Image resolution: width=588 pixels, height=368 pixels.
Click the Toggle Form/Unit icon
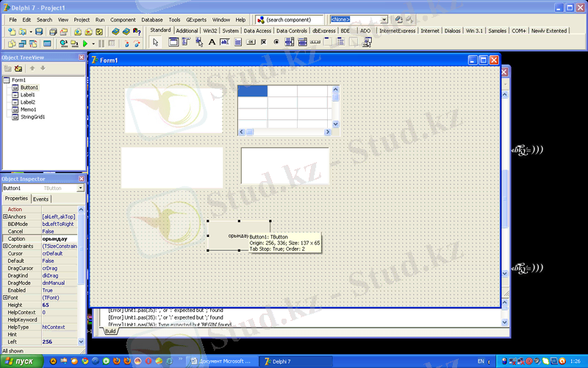coord(33,44)
